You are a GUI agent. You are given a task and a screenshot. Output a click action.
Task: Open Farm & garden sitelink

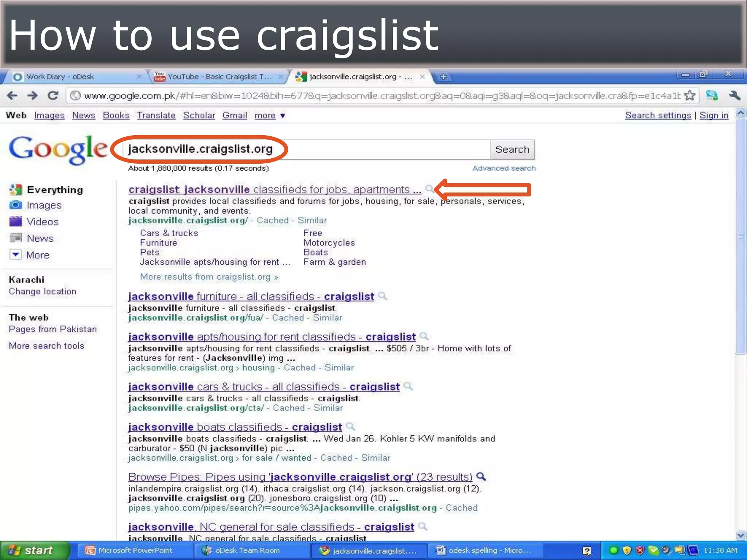coord(334,262)
